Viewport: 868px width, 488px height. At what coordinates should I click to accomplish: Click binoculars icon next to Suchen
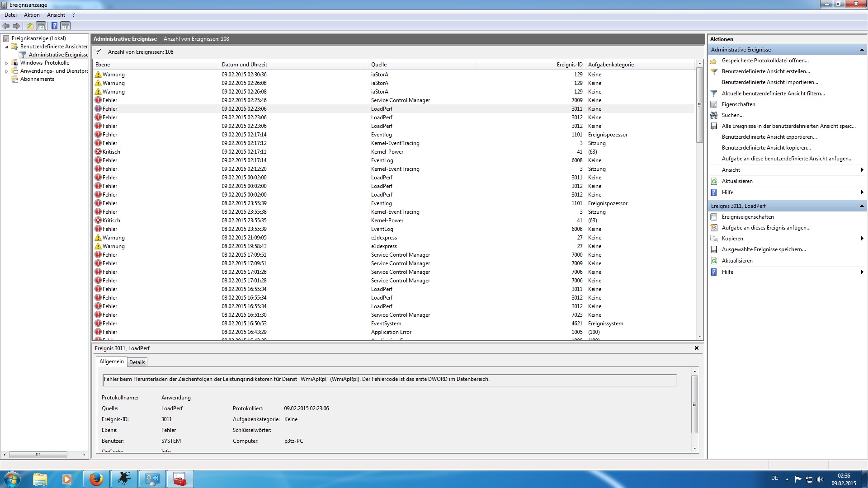coord(714,115)
